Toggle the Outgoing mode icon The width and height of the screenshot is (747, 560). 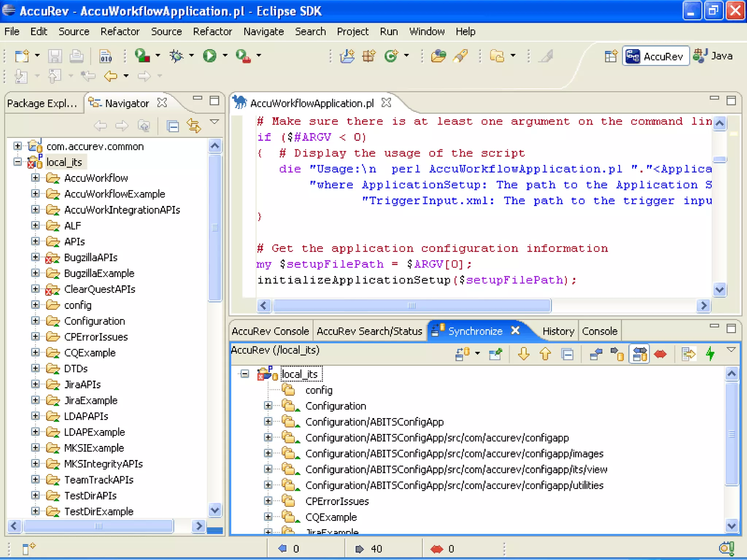pyautogui.click(x=617, y=354)
